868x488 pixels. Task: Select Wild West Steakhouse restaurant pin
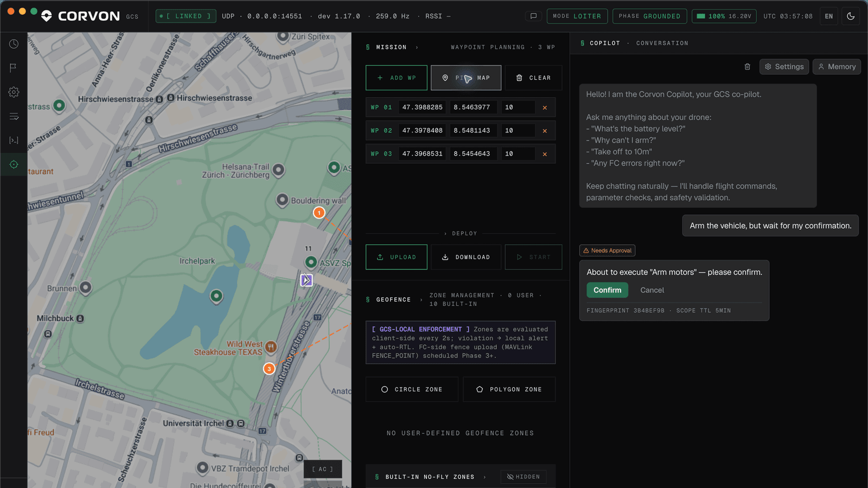click(x=271, y=347)
